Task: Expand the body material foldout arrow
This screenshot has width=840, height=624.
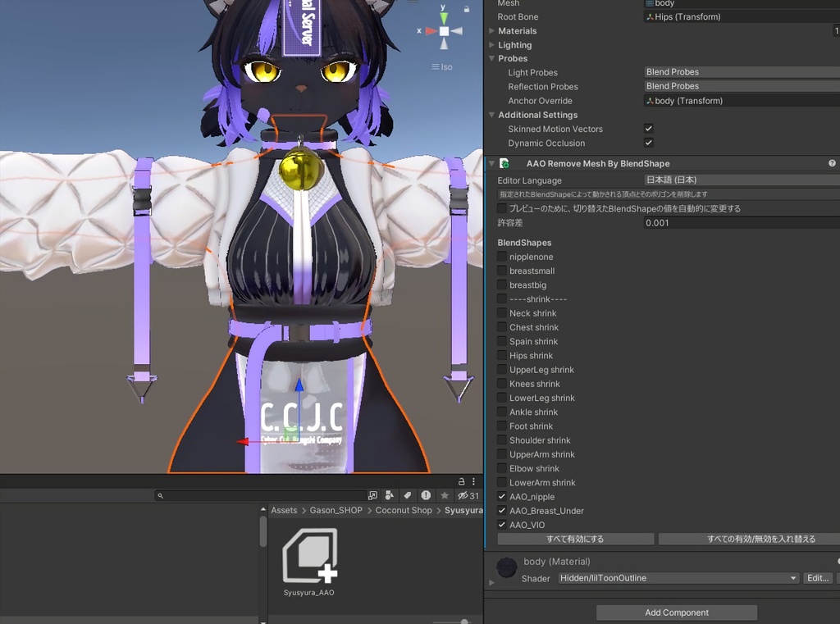Action: [492, 583]
